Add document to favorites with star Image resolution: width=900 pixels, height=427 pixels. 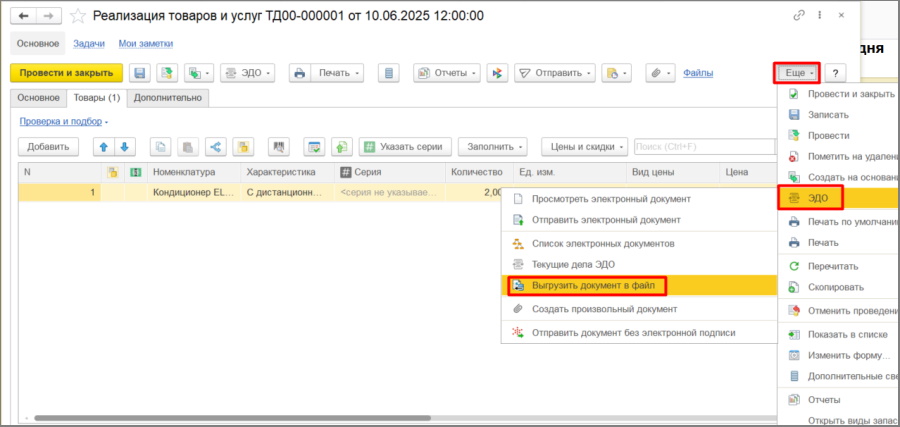(x=77, y=16)
